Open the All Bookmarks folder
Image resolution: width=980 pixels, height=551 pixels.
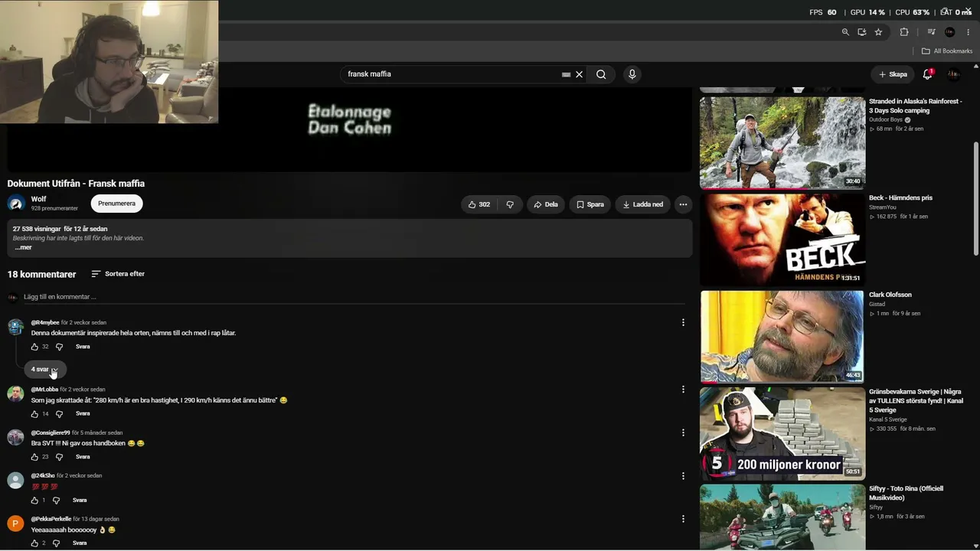[x=947, y=51]
